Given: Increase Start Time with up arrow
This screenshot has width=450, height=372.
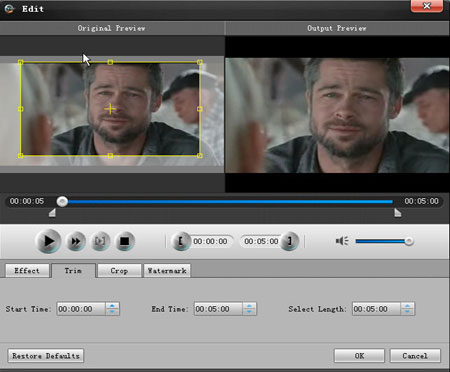Looking at the screenshot, I should click(112, 306).
